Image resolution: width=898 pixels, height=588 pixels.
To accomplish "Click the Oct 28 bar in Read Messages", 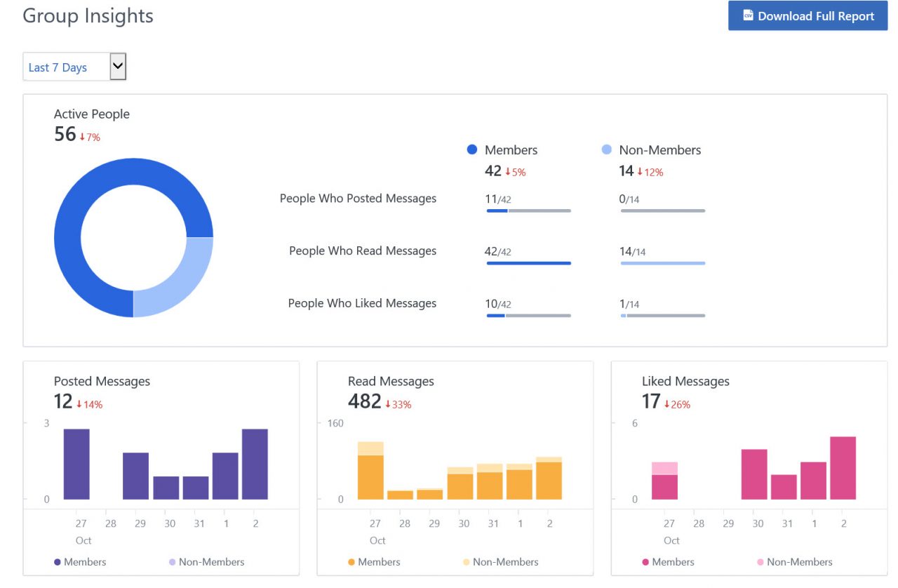I will tap(400, 495).
